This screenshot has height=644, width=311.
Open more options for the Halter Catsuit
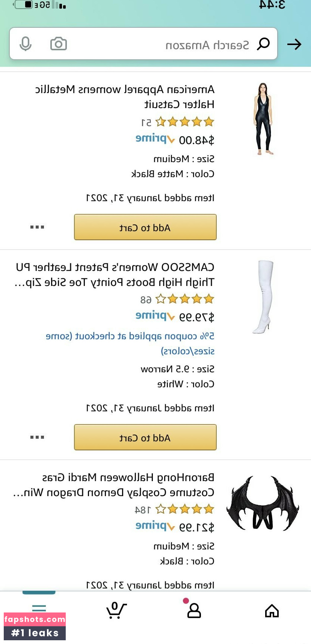pos(37,227)
